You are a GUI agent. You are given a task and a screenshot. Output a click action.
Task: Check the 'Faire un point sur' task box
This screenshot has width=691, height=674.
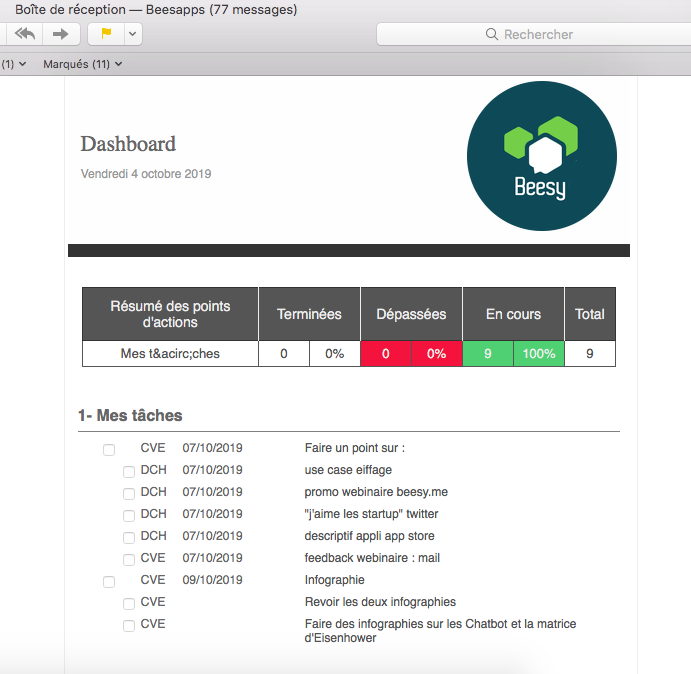109,450
